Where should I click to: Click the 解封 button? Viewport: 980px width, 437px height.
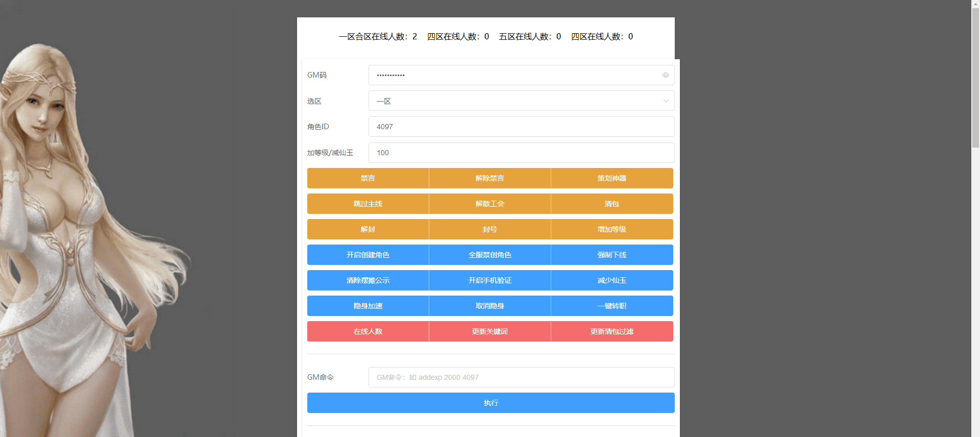368,229
